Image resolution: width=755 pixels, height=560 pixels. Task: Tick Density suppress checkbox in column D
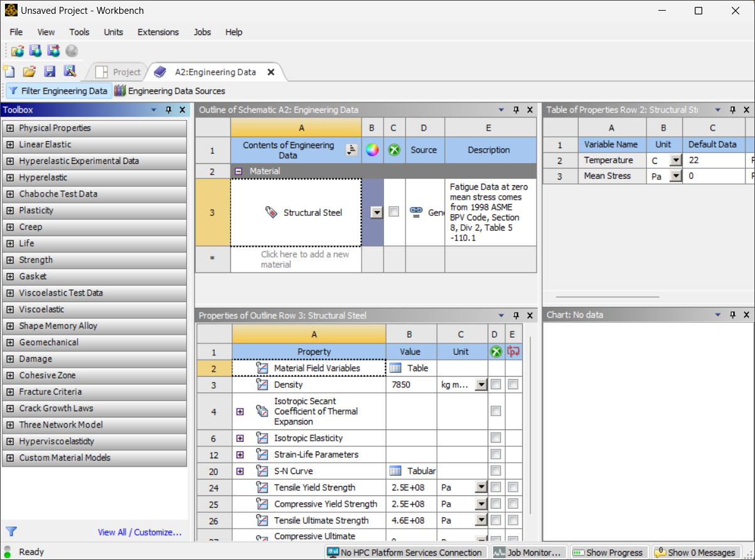[496, 384]
